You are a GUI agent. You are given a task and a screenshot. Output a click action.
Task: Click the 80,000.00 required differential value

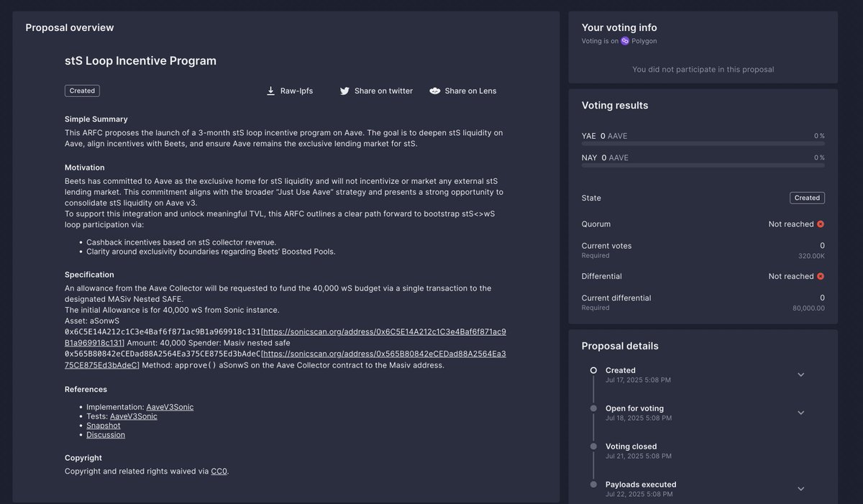[x=808, y=308]
